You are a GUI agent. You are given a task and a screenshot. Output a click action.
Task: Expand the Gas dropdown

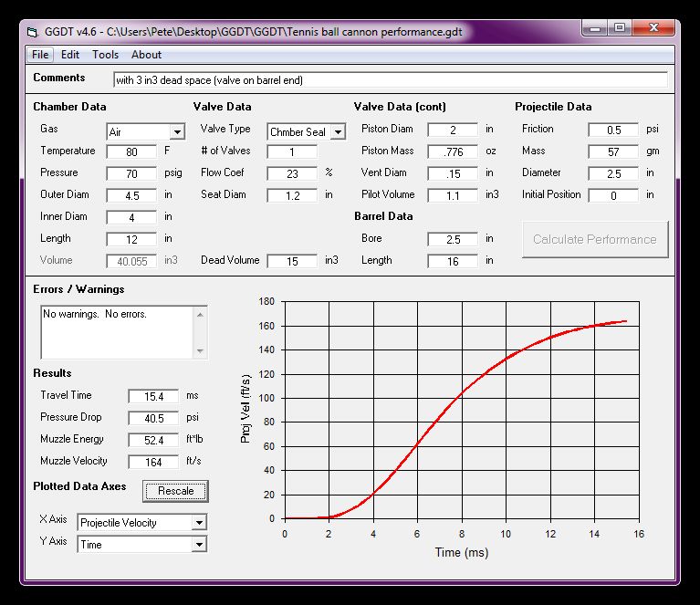[177, 132]
